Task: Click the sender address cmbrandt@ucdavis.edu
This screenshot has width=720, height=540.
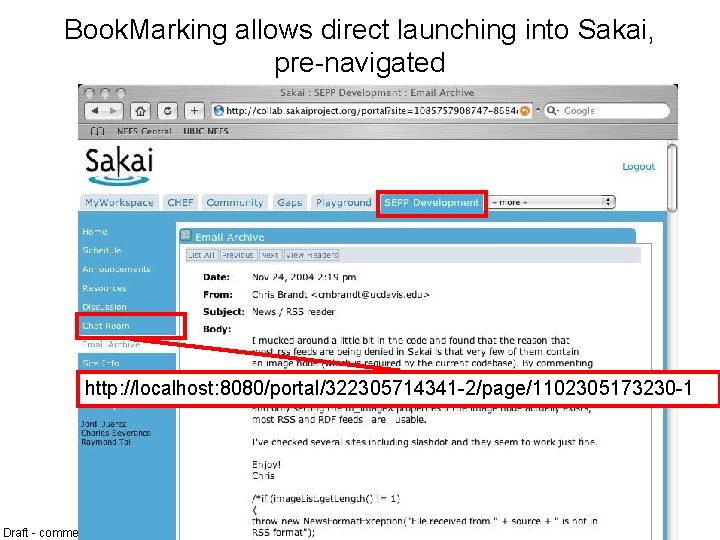Action: 370,295
